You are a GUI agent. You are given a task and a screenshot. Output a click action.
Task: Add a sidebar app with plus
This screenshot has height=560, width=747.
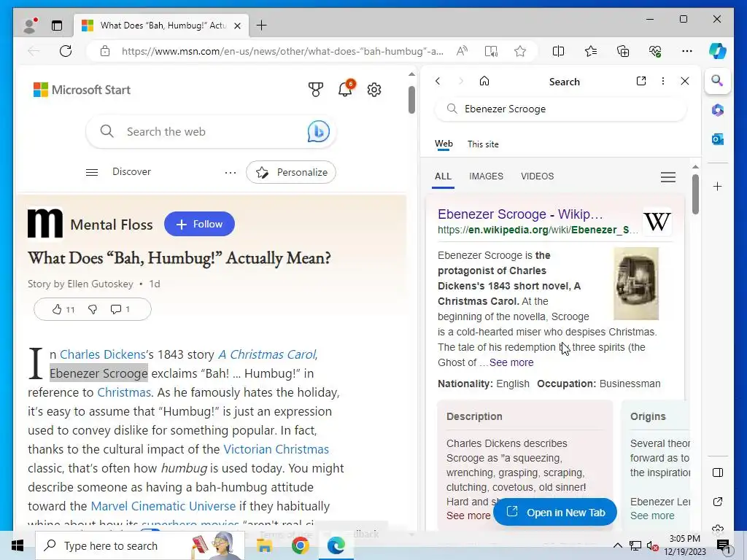pos(718,186)
